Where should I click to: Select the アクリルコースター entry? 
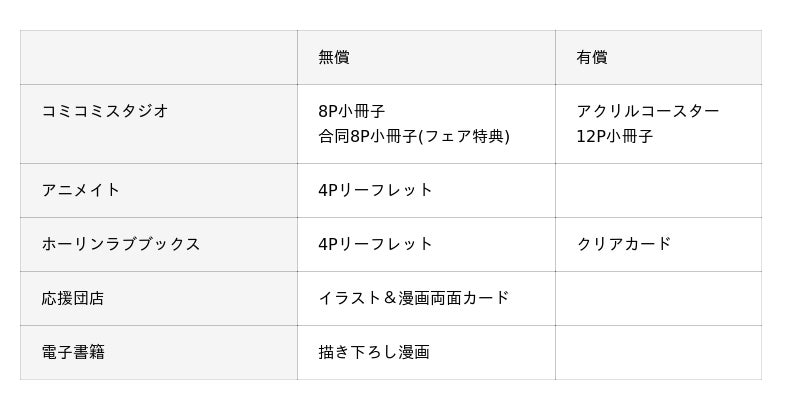647,111
